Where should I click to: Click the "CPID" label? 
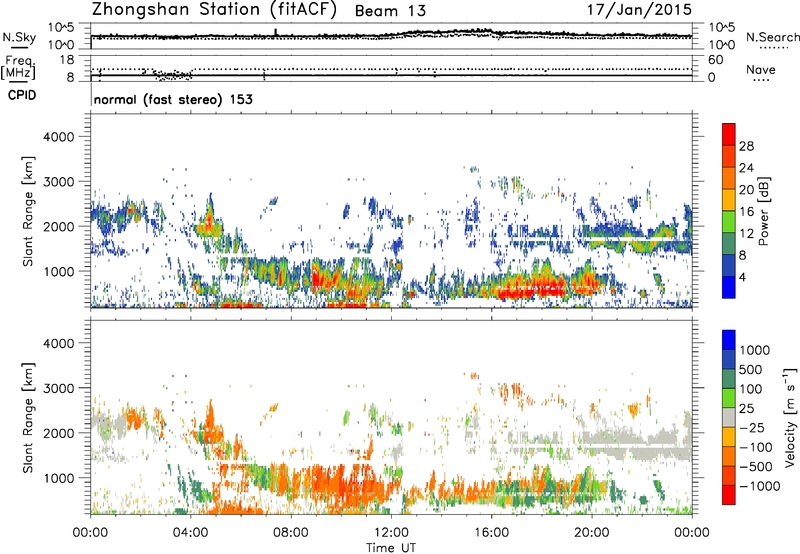click(22, 95)
